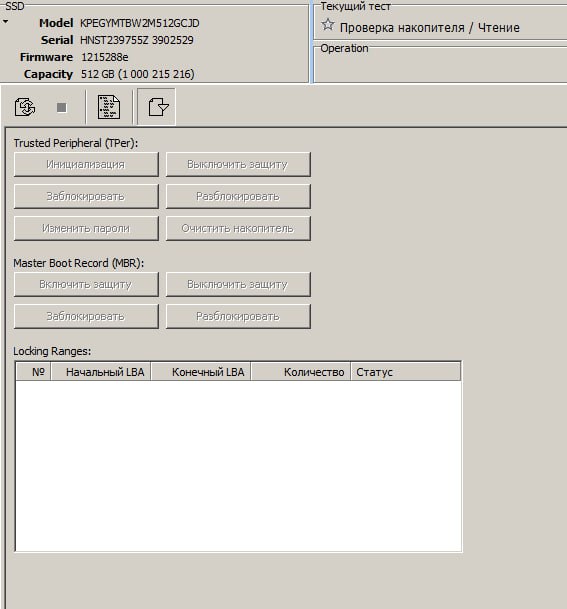The image size is (567, 609).
Task: Click TPer Разблокировать button
Action: tap(238, 196)
